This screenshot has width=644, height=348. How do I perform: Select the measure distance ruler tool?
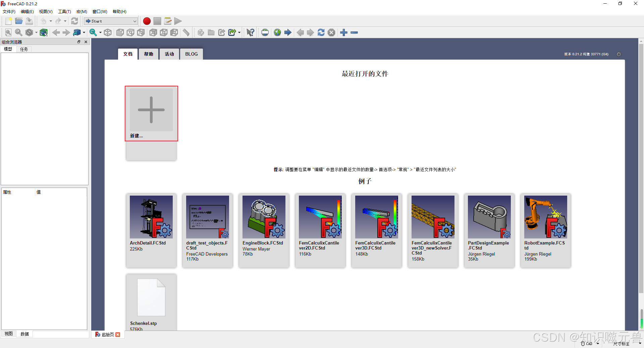(186, 32)
